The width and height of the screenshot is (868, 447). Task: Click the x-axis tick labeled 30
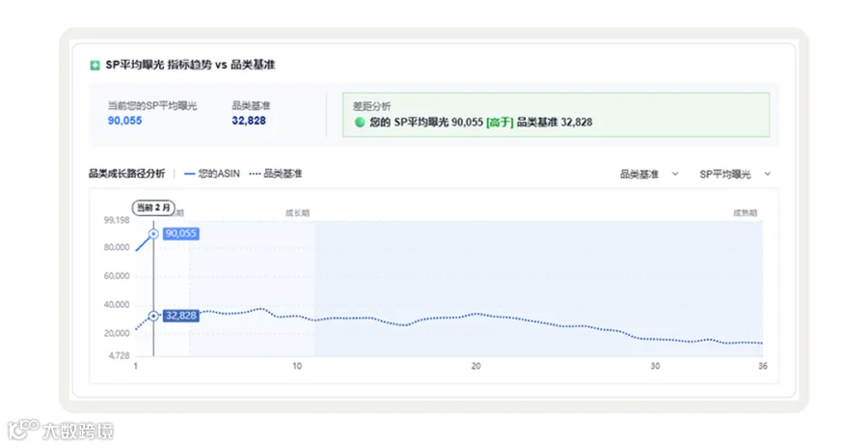[x=655, y=366]
